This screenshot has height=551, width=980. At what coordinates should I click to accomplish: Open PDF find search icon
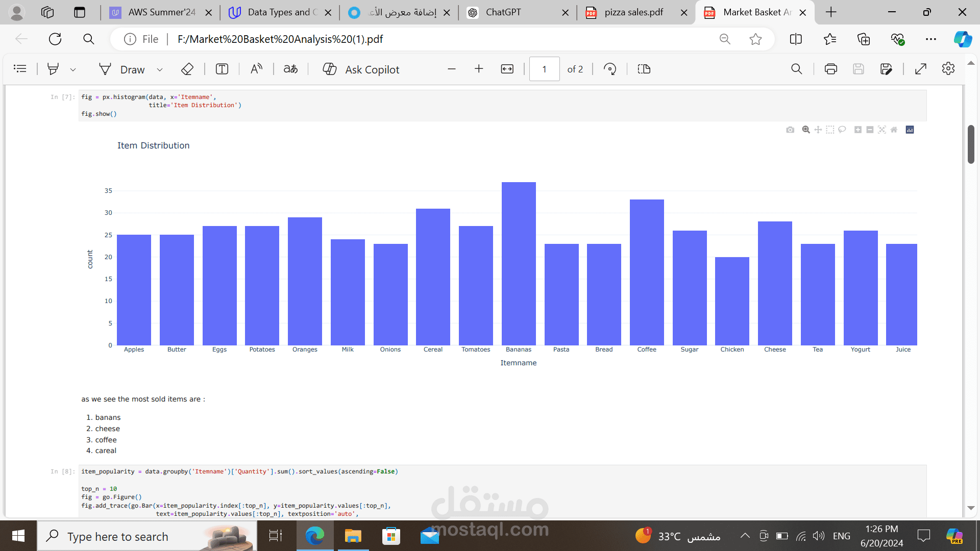(796, 69)
